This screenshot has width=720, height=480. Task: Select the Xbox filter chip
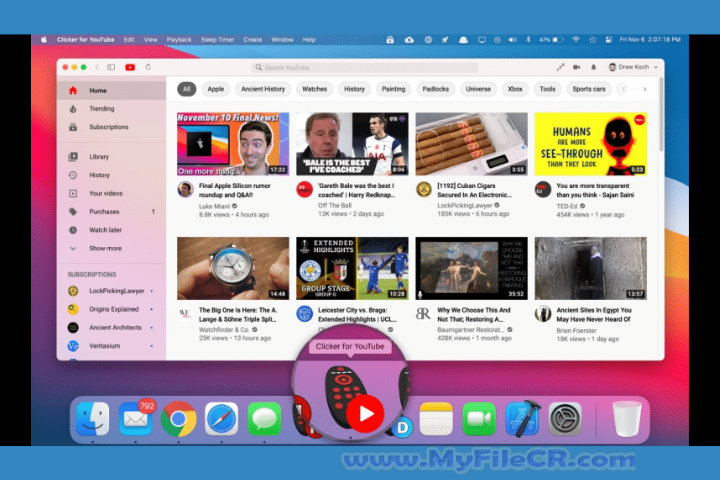[x=515, y=89]
